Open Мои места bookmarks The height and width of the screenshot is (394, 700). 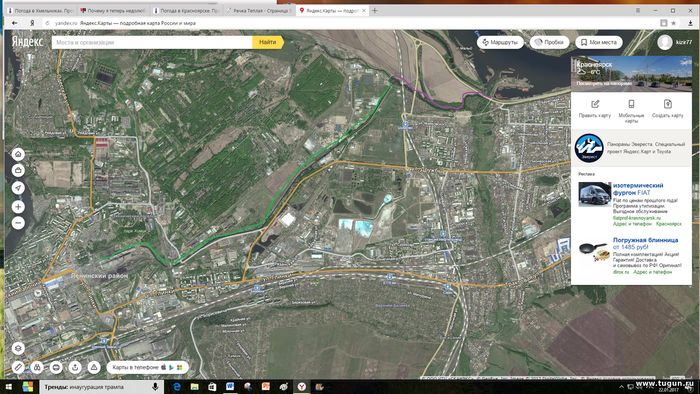tap(599, 42)
